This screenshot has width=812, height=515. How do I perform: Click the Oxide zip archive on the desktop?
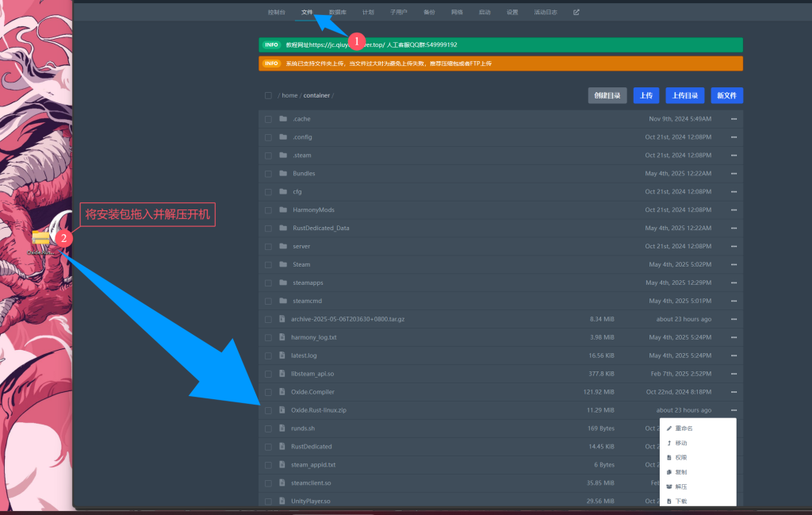pos(40,239)
